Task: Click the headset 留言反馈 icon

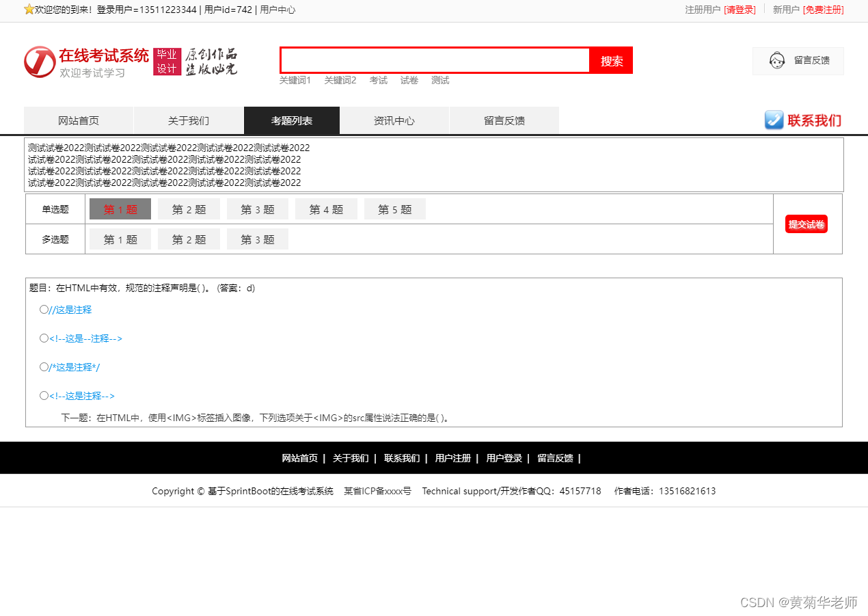Action: [776, 61]
